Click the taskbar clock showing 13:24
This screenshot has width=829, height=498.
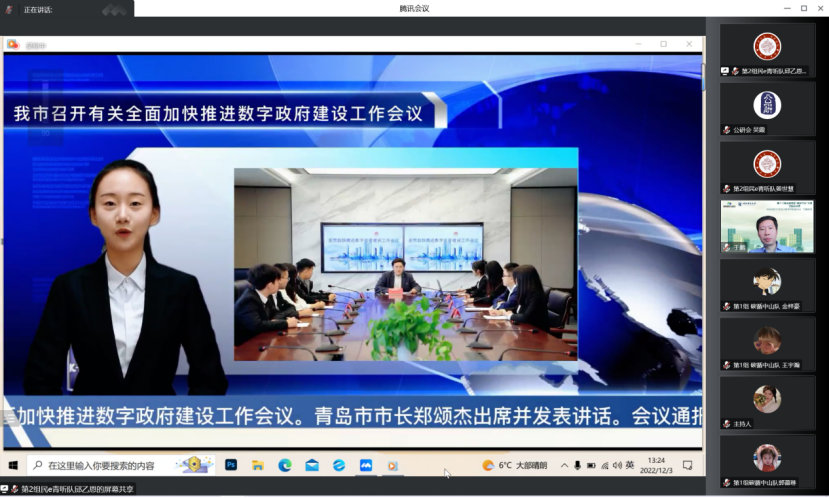[656, 465]
